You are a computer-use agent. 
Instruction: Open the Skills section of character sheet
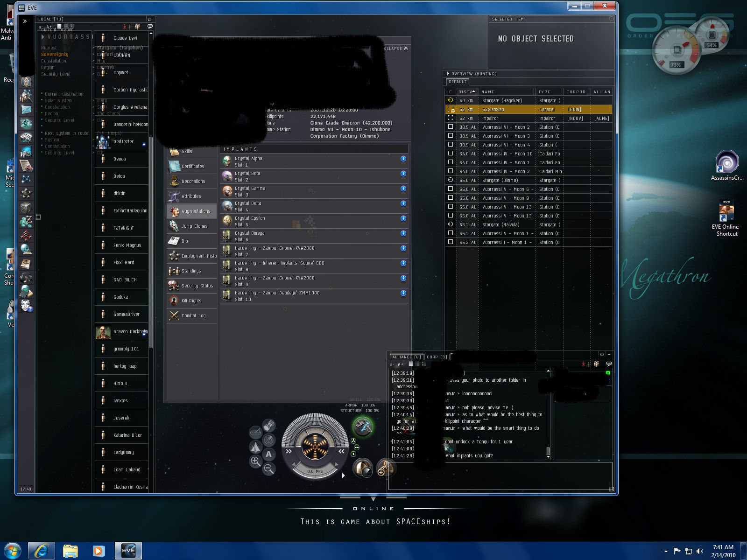(x=192, y=151)
